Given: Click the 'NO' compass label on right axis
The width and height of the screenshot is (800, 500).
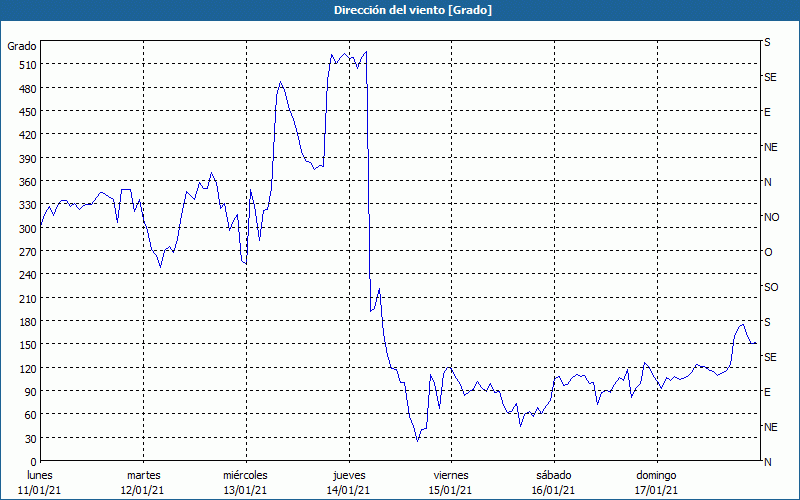Looking at the screenshot, I should point(772,217).
